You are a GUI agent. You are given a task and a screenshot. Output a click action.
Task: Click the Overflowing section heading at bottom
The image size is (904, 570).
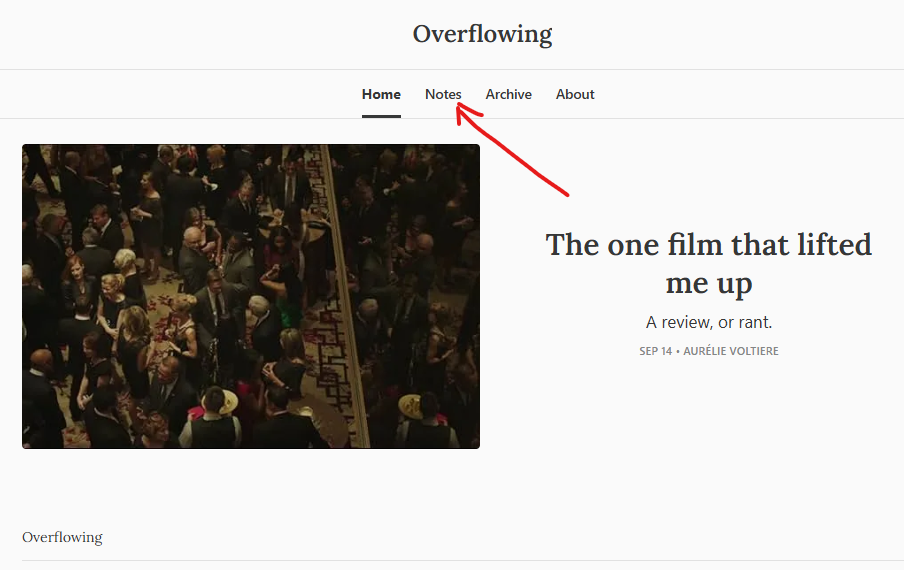62,537
